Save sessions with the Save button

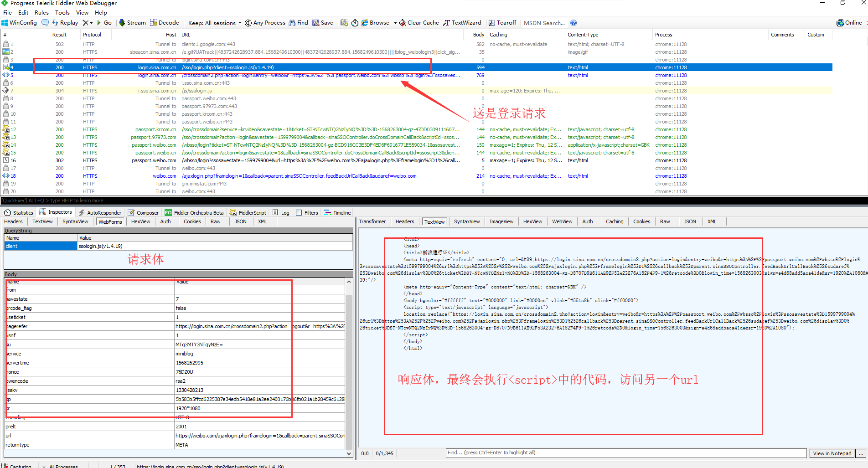pos(323,23)
